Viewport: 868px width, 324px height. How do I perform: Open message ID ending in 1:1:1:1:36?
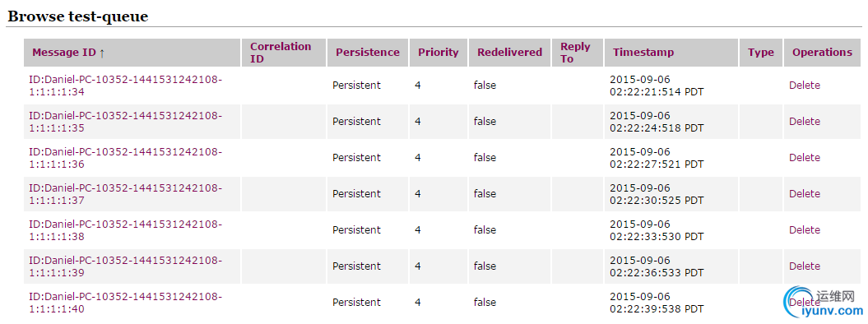pos(125,158)
